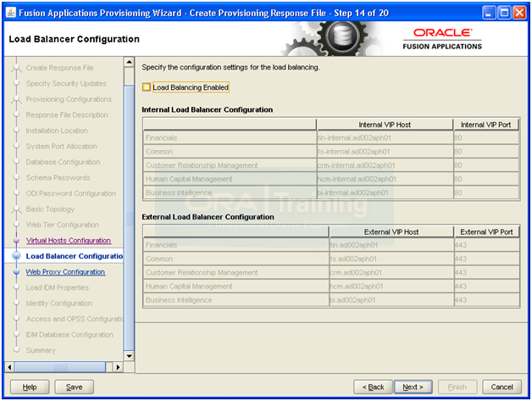
Task: Enable the Load Balancing Enabled checkbox
Action: coord(147,87)
